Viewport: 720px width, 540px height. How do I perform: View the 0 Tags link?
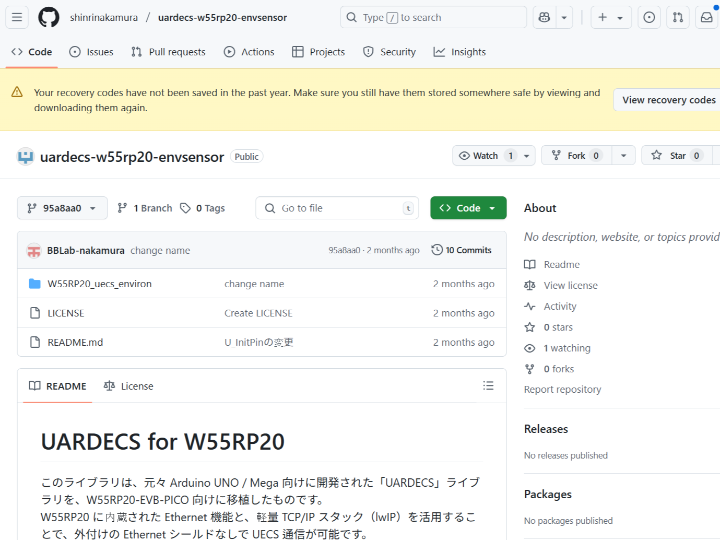(202, 208)
